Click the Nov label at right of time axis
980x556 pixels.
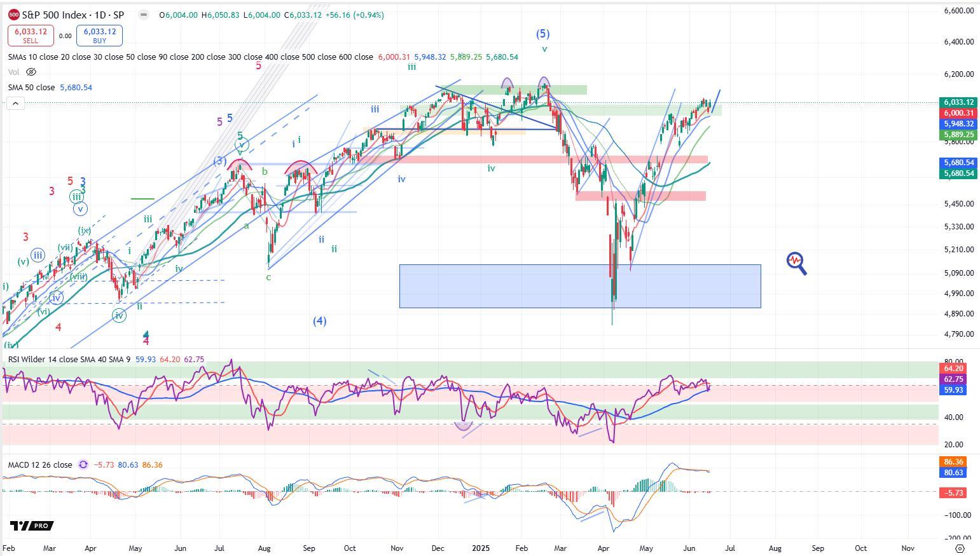pyautogui.click(x=908, y=548)
